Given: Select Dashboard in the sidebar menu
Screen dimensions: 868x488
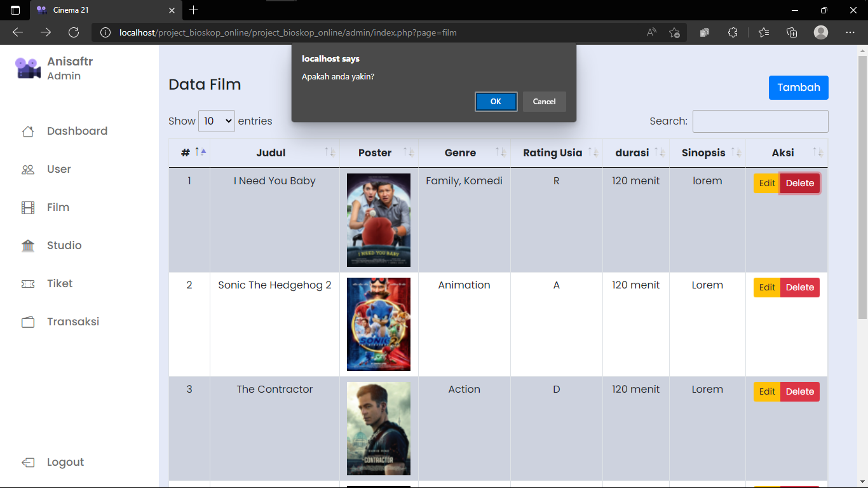Looking at the screenshot, I should (x=77, y=131).
